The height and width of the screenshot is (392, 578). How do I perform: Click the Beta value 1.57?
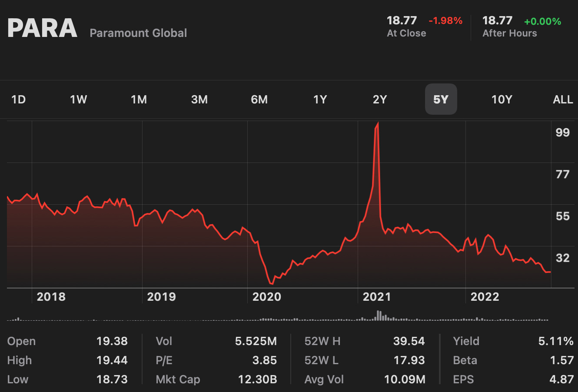[x=561, y=360]
